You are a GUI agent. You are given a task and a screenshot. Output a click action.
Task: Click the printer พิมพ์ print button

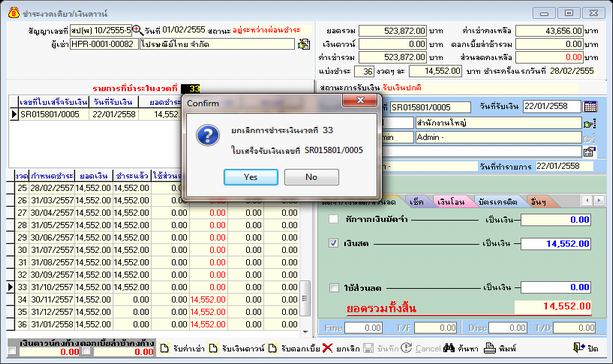pyautogui.click(x=500, y=348)
